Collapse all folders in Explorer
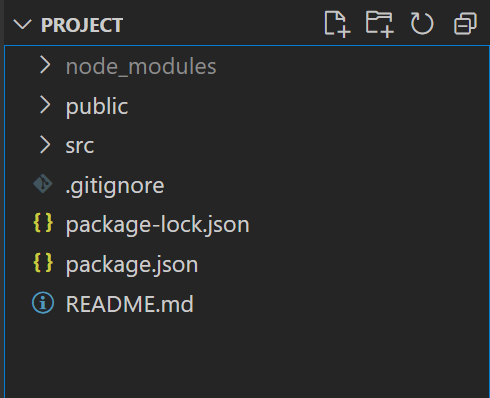This screenshot has width=490, height=398. [x=465, y=24]
